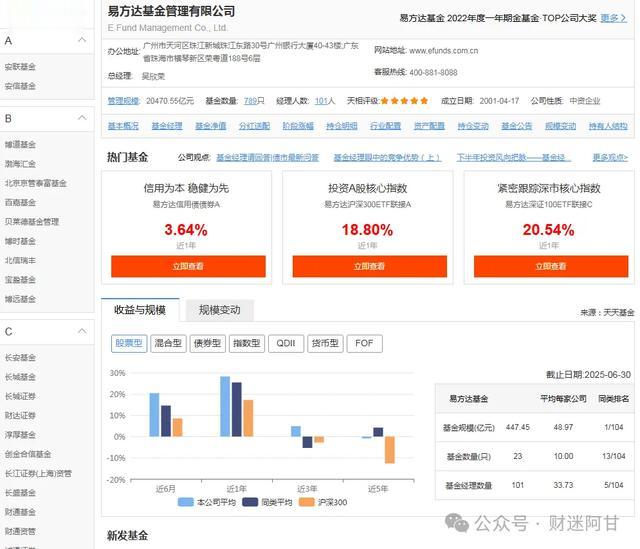This screenshot has height=549, width=640.
Task: Click 立即查看 under 易方达沪深300ETF联接A
Action: click(x=370, y=267)
